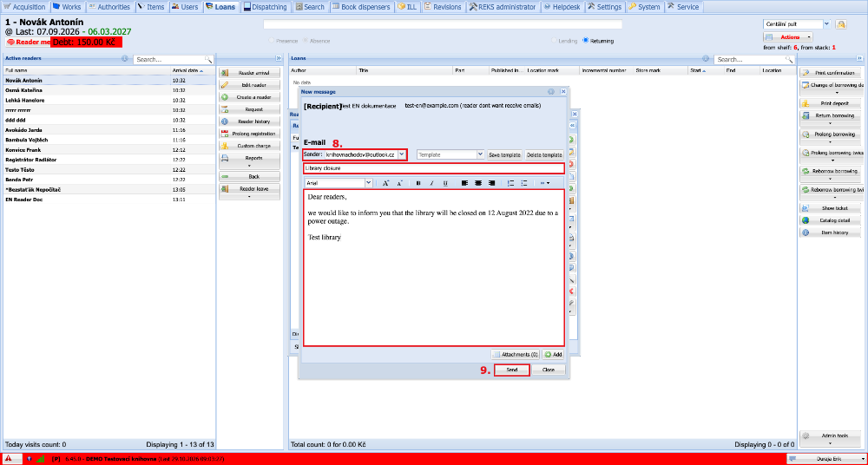Screen dimensions: 868x465
Task: Collapse the Loans right-side action panel
Action: pos(859,58)
